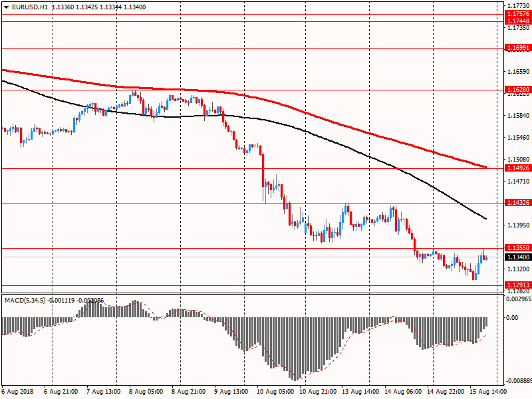Click the current price label 1.13400
This screenshot has width=532, height=399.
click(518, 257)
